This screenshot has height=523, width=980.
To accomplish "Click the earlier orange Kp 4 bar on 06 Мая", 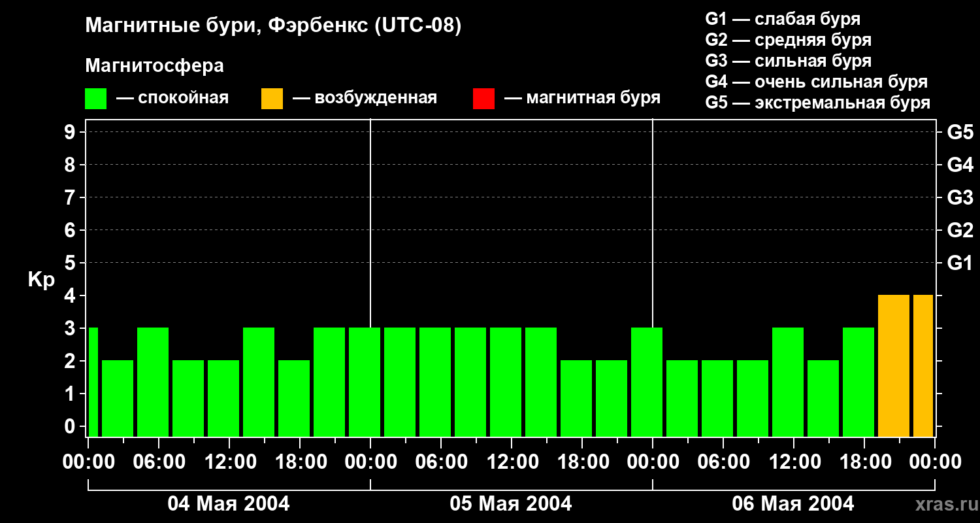I will point(894,365).
